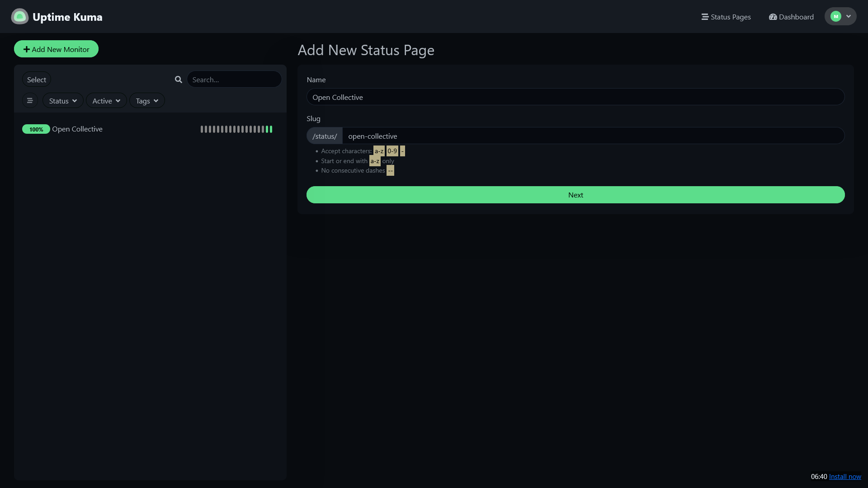
Task: Click the plus icon in Add New Monitor
Action: tap(27, 49)
